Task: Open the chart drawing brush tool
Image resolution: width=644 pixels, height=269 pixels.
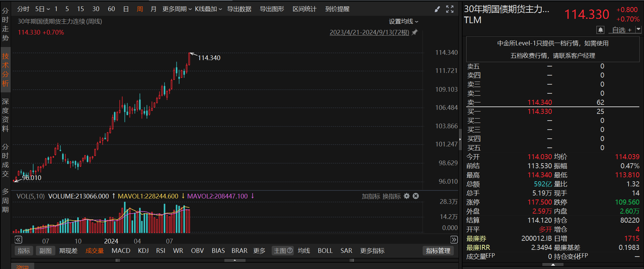Action: 437,9
